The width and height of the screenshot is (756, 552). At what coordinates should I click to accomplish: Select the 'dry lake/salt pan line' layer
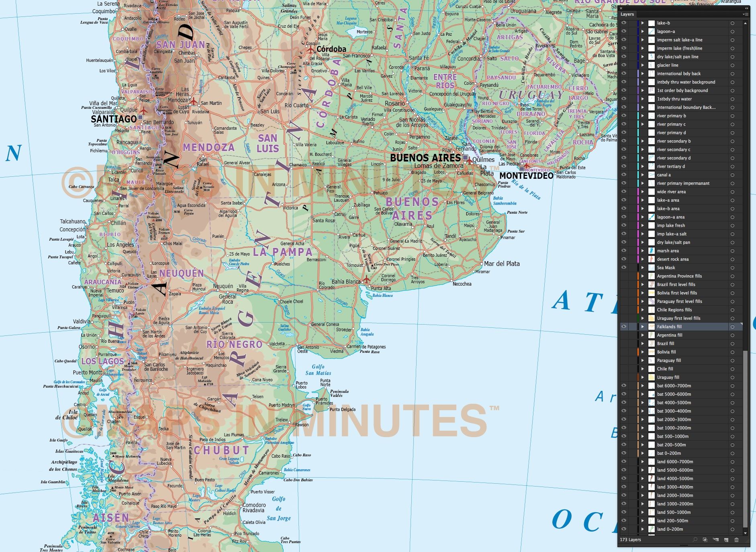[681, 57]
